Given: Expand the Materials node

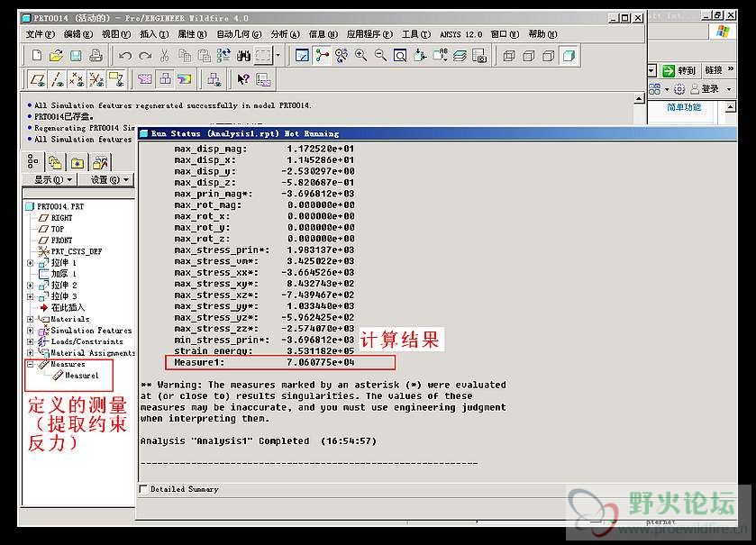Looking at the screenshot, I should coord(30,319).
